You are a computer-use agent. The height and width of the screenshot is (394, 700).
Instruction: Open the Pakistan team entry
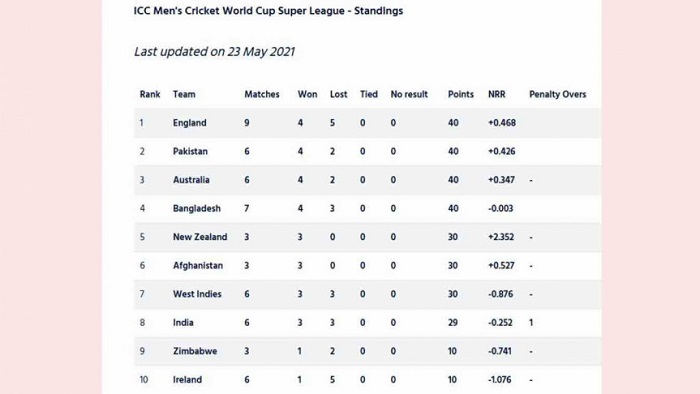pyautogui.click(x=190, y=151)
